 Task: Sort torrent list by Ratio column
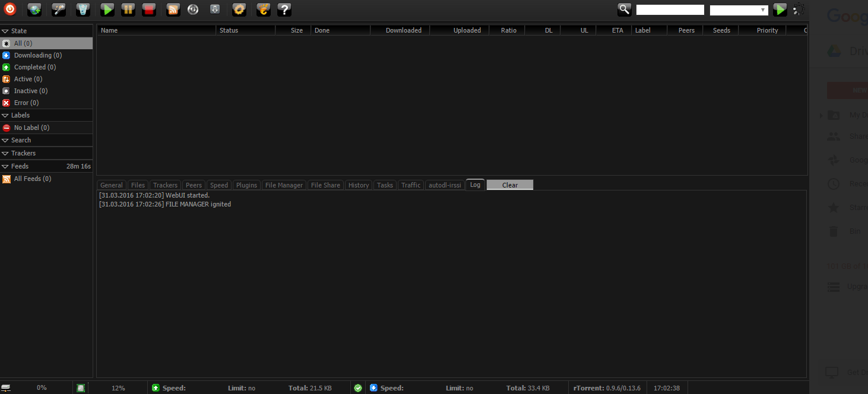508,30
